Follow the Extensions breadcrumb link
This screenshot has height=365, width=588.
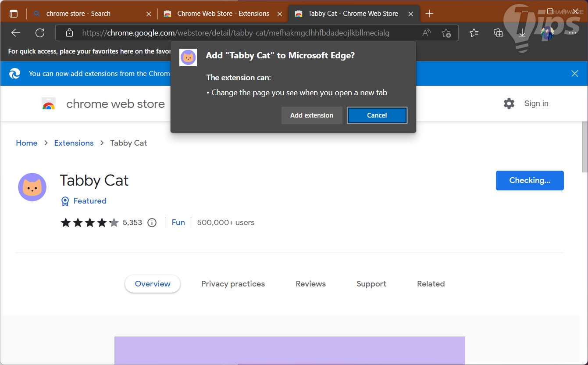pyautogui.click(x=74, y=143)
